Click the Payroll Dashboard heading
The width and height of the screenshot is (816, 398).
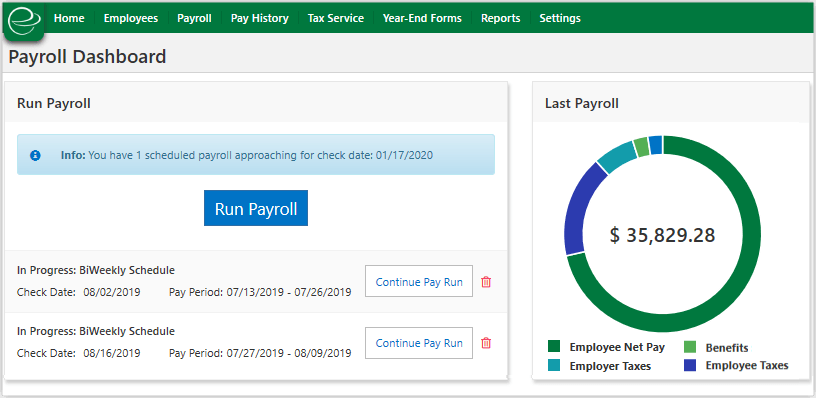point(87,56)
